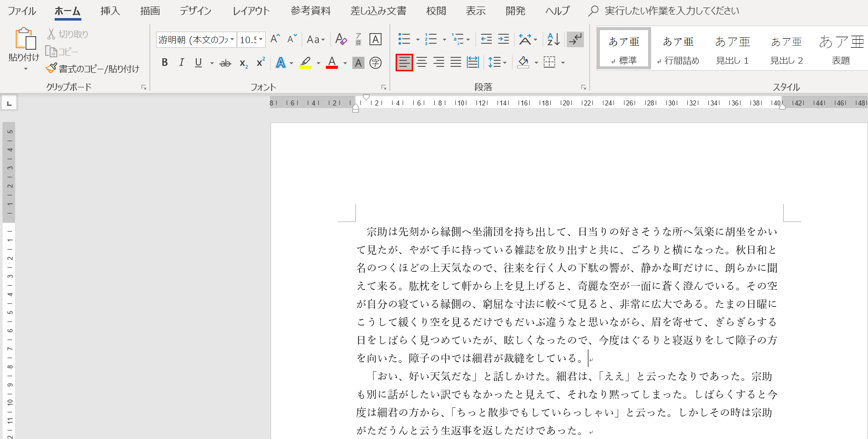Select left text alignment

pyautogui.click(x=404, y=62)
